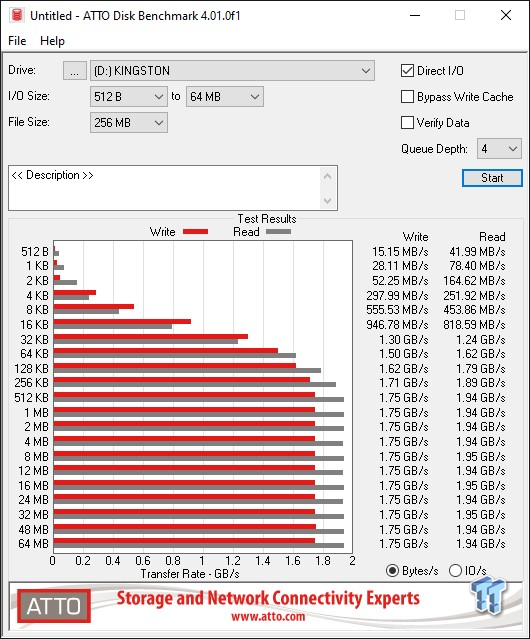Click the ATTO logo in the banner

pyautogui.click(x=54, y=606)
